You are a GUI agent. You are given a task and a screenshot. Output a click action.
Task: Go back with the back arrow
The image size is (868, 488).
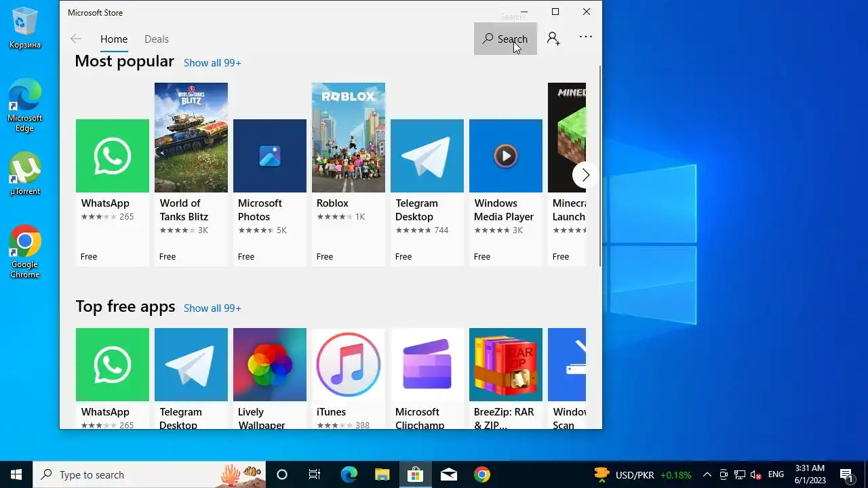(76, 39)
